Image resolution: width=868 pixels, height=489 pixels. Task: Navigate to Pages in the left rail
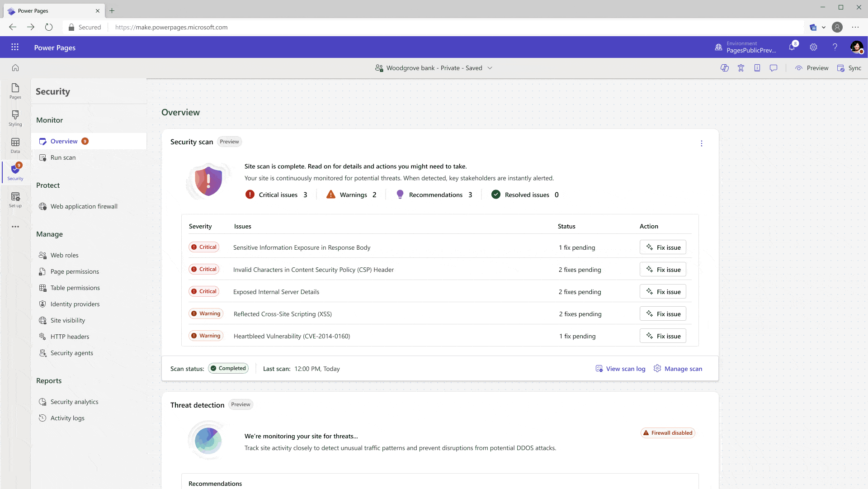pos(15,92)
